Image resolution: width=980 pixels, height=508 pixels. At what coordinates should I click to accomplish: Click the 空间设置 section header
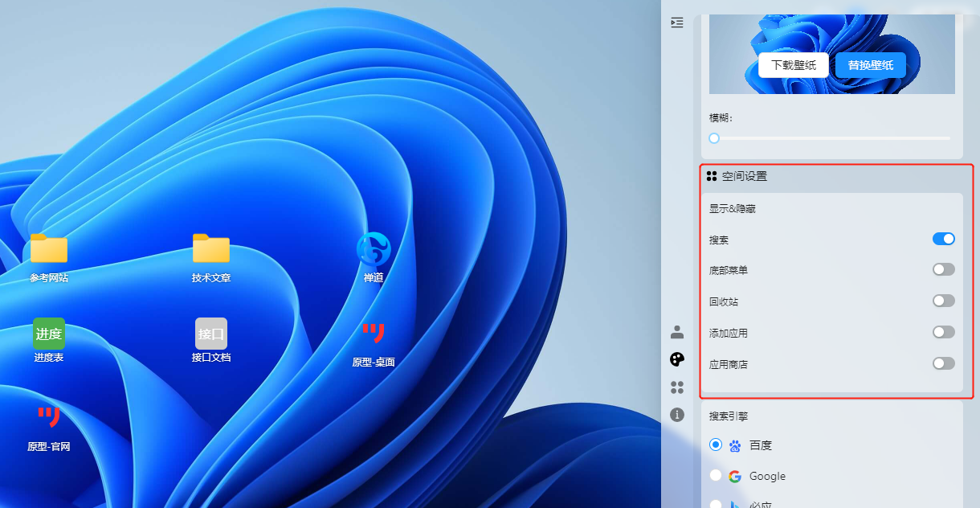point(737,176)
